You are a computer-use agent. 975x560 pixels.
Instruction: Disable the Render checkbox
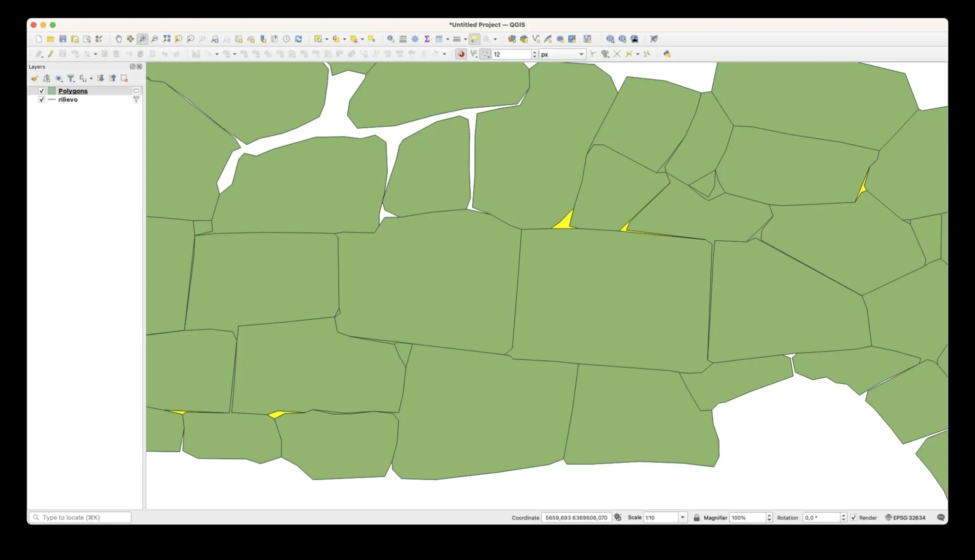(853, 518)
